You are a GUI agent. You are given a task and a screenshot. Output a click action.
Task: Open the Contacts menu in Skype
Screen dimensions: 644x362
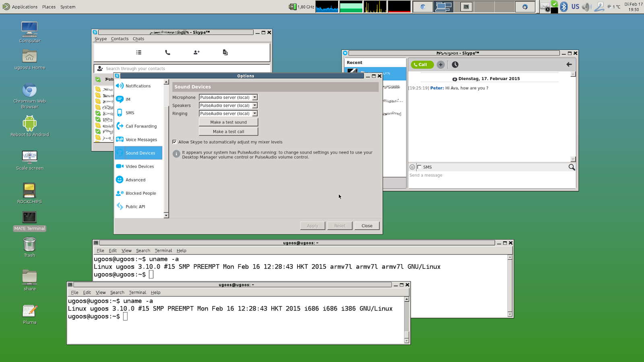120,39
